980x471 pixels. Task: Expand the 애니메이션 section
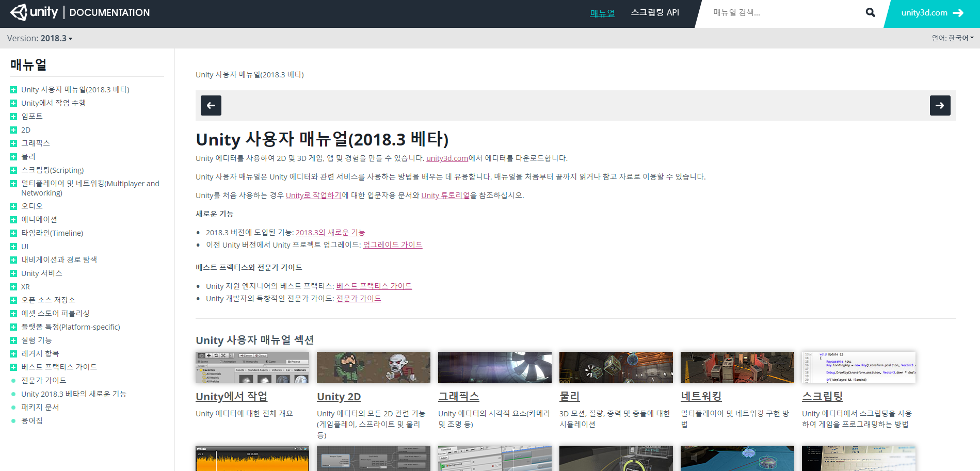[13, 220]
